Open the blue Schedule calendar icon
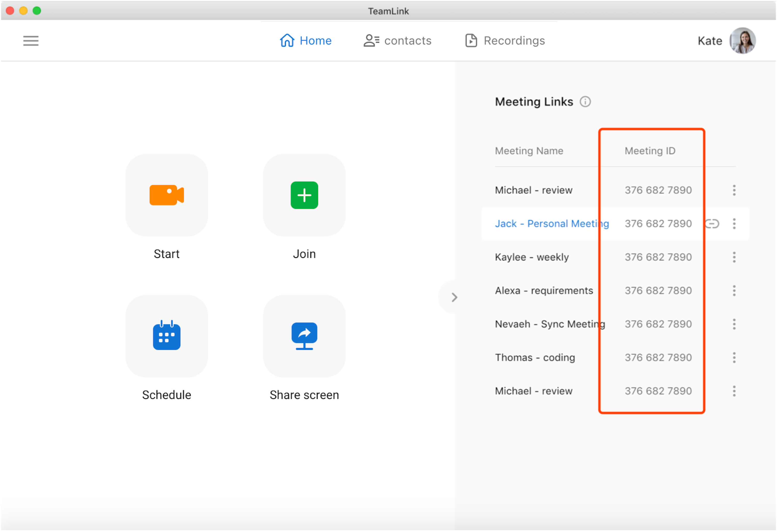The height and width of the screenshot is (532, 777). [x=167, y=336]
